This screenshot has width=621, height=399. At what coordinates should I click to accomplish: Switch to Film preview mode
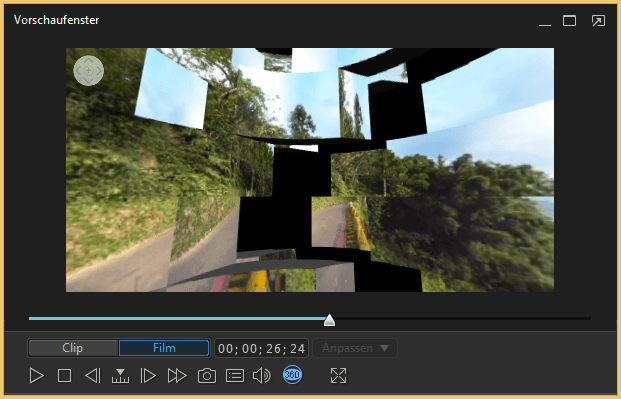pos(164,348)
